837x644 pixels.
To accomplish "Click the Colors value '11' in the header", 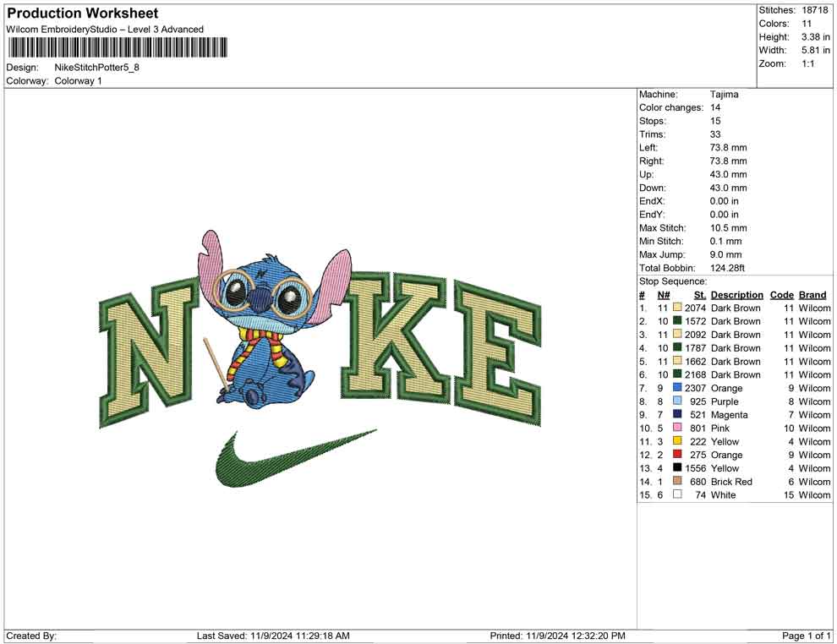I will tap(806, 24).
